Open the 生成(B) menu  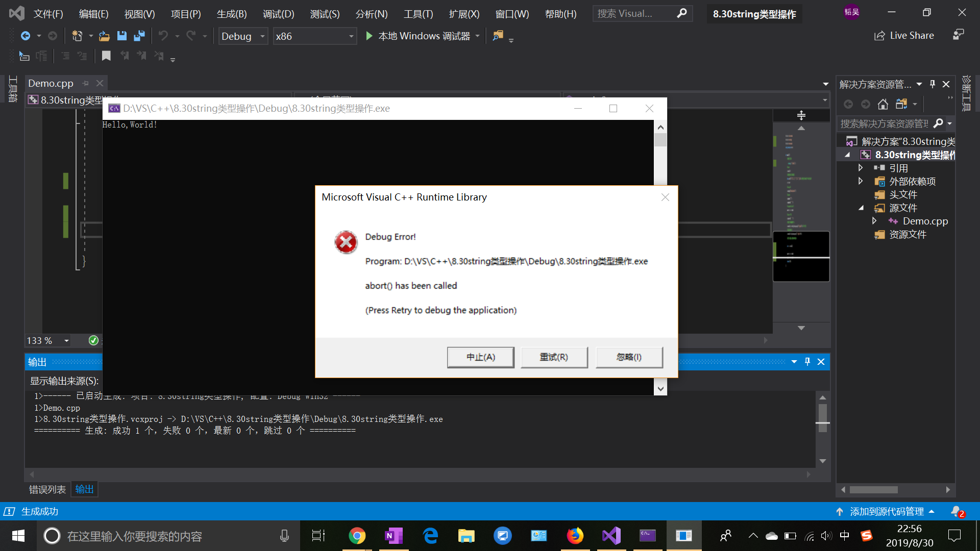[232, 14]
